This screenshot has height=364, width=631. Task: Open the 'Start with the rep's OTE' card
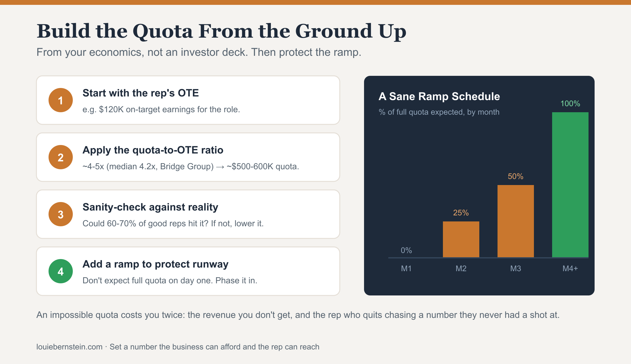(x=188, y=100)
